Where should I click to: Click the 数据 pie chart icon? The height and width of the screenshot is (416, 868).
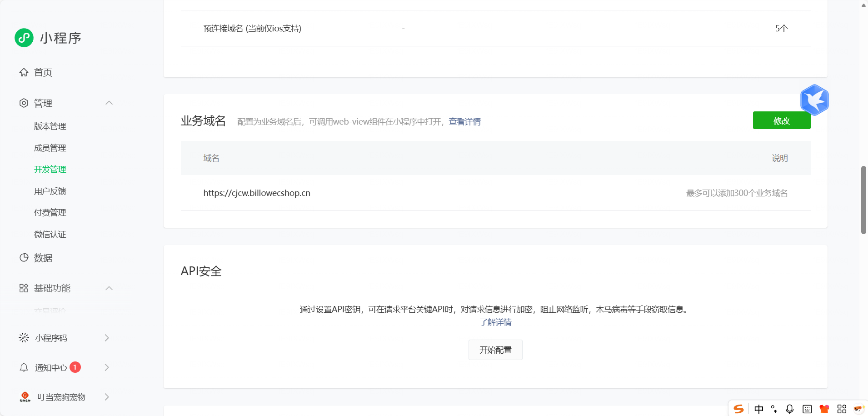(24, 258)
